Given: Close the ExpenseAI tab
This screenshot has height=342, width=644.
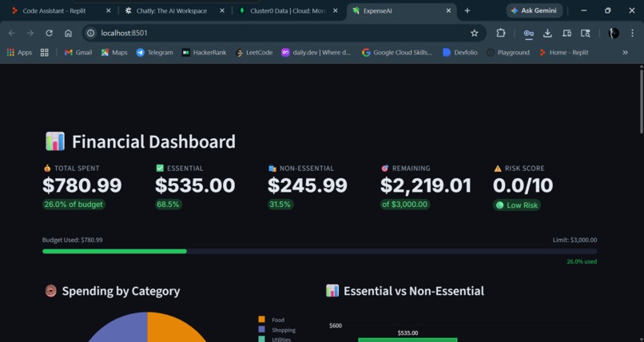Looking at the screenshot, I should point(448,10).
